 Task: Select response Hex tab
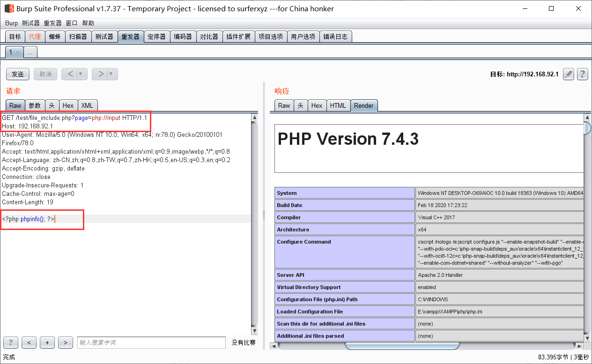point(317,105)
